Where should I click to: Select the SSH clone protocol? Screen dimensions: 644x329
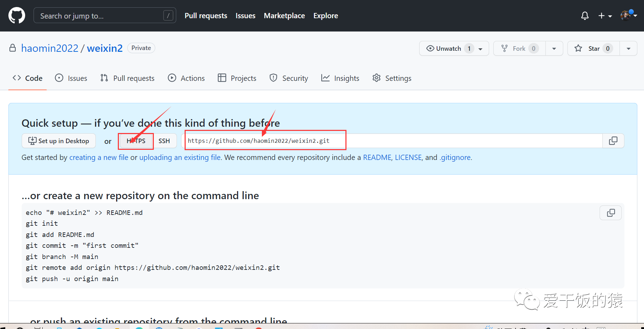[x=164, y=141]
